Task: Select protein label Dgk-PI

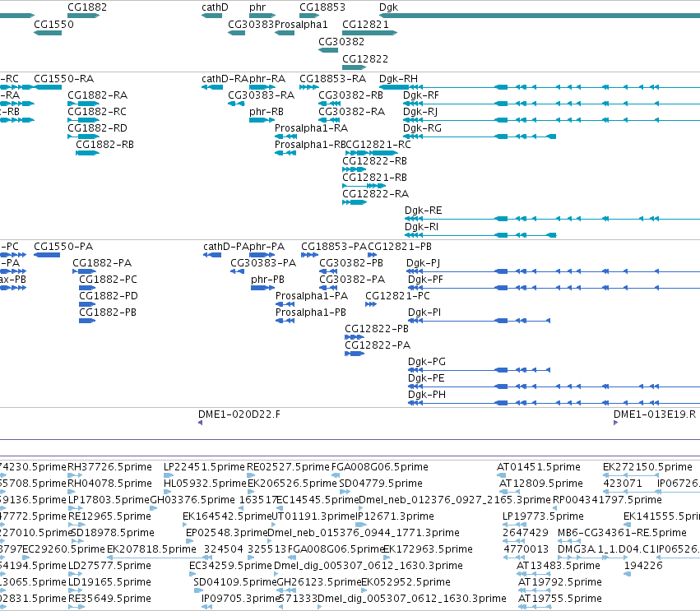Action: pyautogui.click(x=424, y=312)
